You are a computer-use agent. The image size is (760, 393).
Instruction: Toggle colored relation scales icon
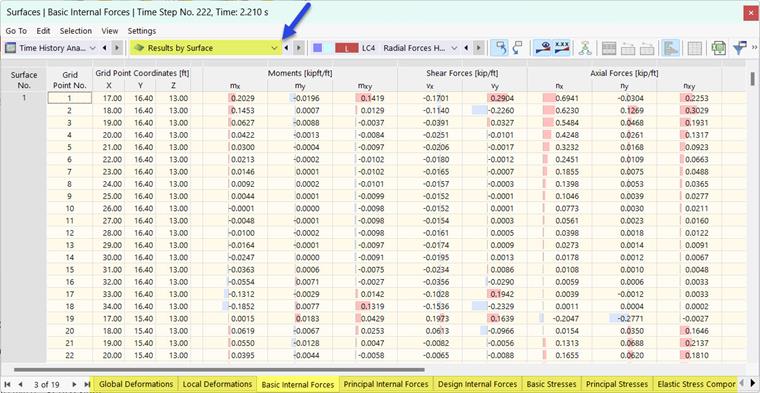pos(671,48)
